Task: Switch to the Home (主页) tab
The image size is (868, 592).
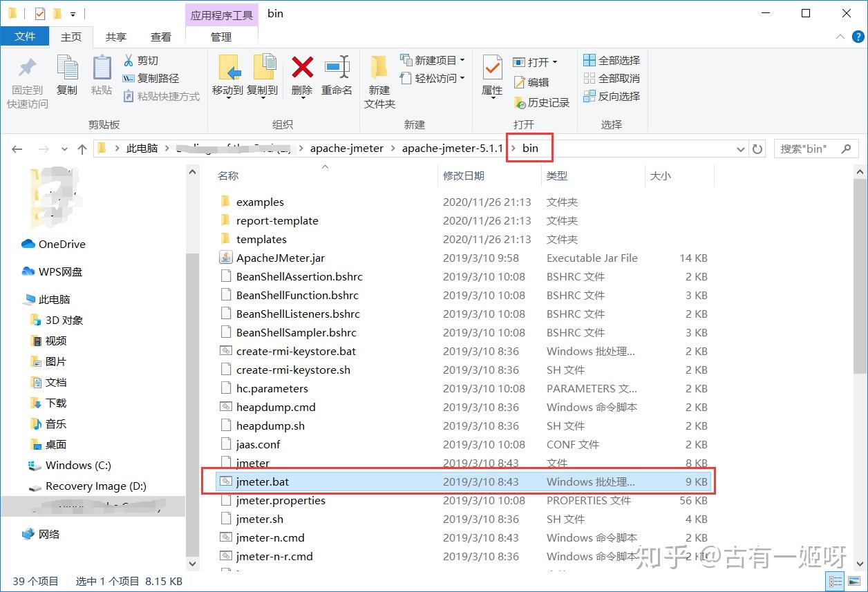Action: coord(71,37)
